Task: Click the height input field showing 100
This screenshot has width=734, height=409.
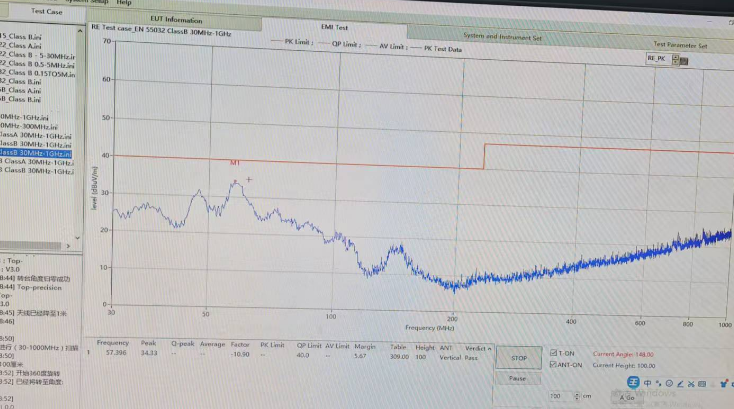Action: click(x=561, y=396)
